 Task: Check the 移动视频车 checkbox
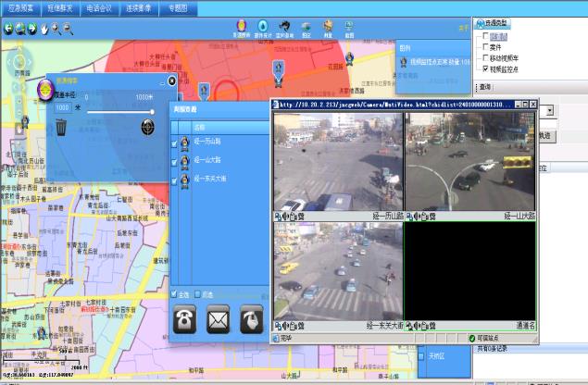(x=485, y=57)
